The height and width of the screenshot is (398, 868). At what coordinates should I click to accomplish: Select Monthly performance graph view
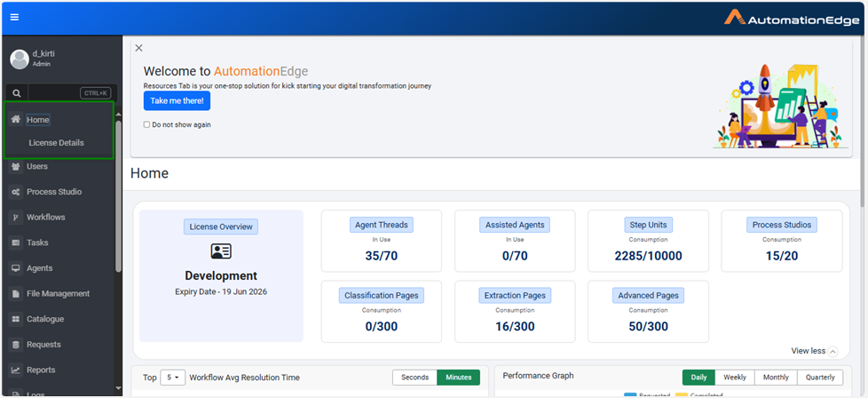point(776,378)
